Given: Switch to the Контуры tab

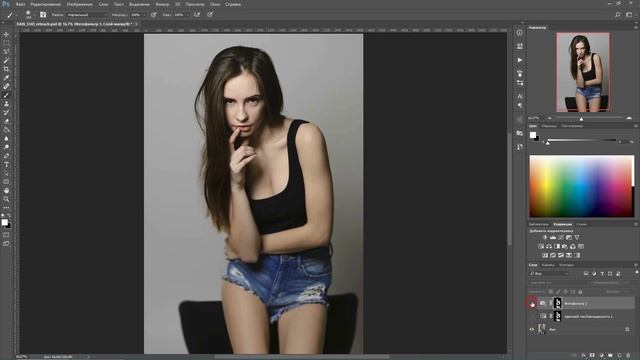Looking at the screenshot, I should (x=567, y=265).
